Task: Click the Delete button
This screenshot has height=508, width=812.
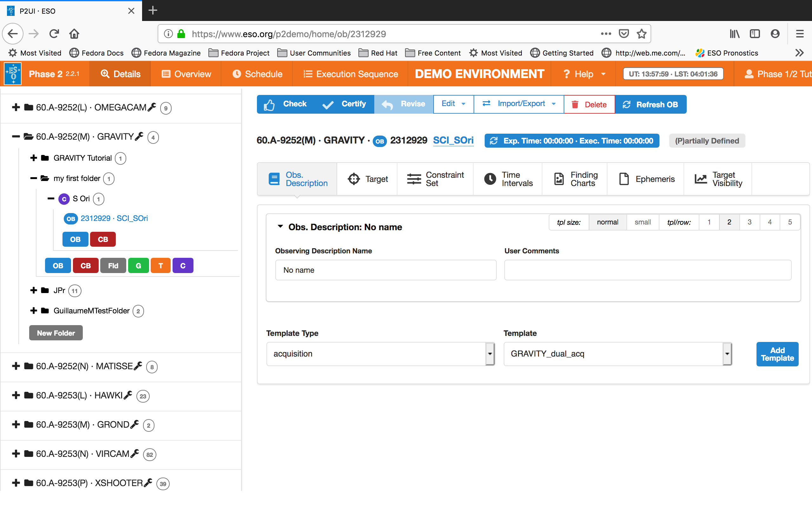Action: click(x=589, y=104)
